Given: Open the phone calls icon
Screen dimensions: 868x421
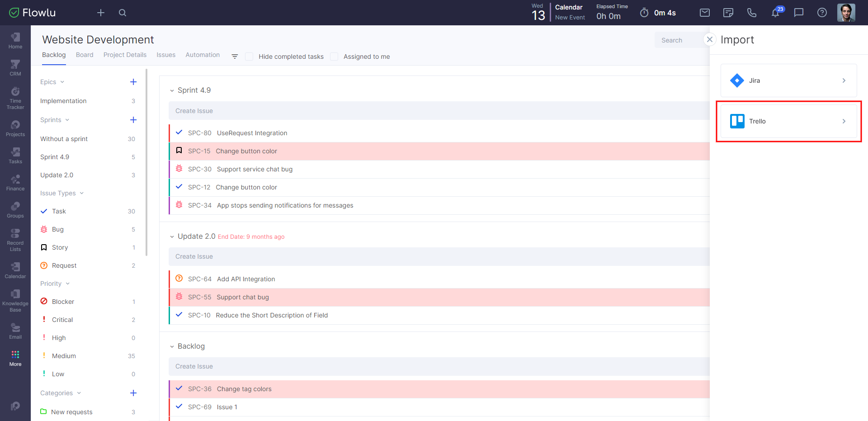Looking at the screenshot, I should tap(752, 13).
